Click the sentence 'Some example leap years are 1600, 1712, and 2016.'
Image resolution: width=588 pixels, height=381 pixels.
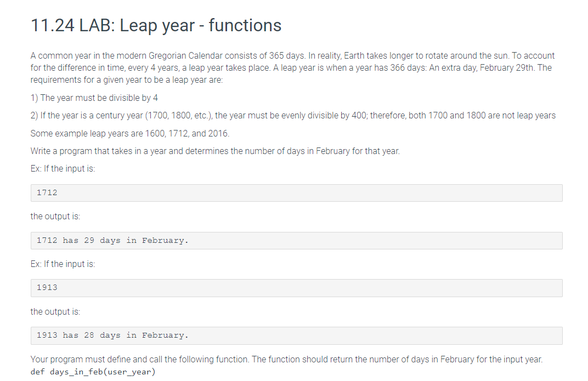click(x=130, y=134)
